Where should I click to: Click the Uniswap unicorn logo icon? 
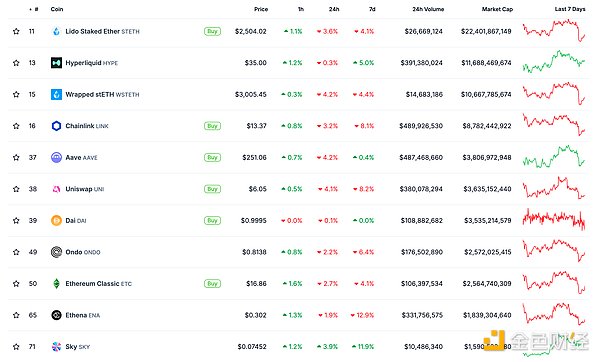[x=56, y=189]
